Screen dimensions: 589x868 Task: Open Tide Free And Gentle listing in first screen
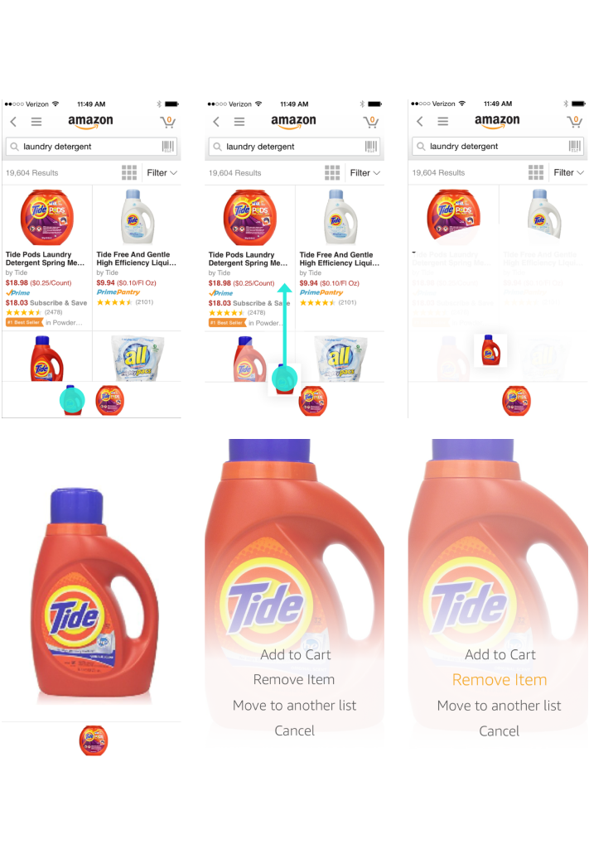pos(136,258)
